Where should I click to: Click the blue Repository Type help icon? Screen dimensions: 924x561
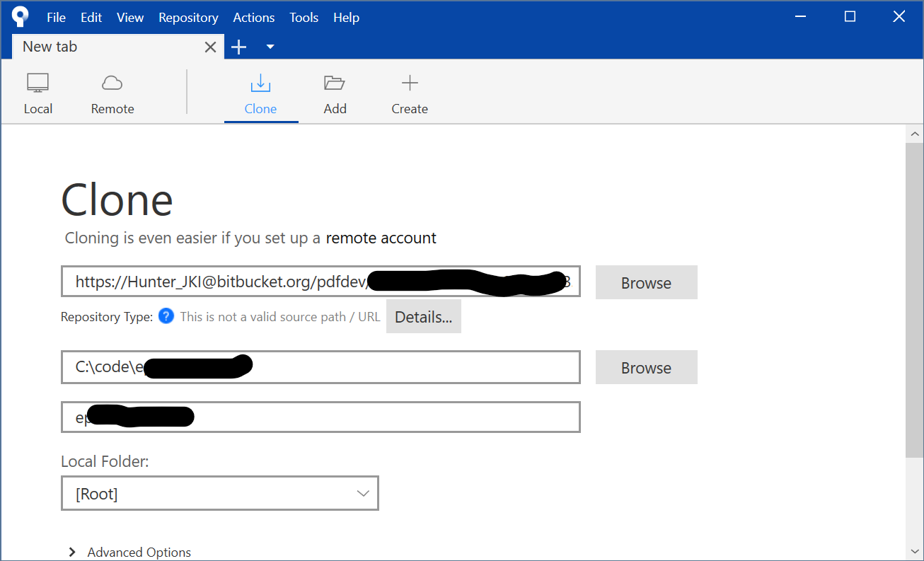(166, 316)
